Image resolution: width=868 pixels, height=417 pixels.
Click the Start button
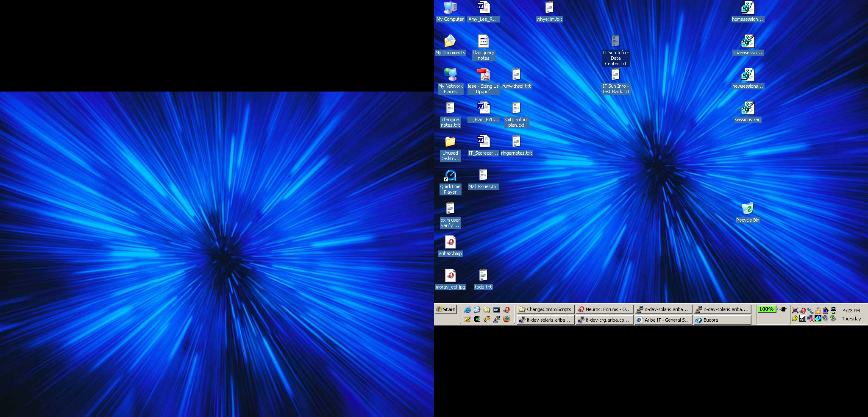tap(446, 309)
